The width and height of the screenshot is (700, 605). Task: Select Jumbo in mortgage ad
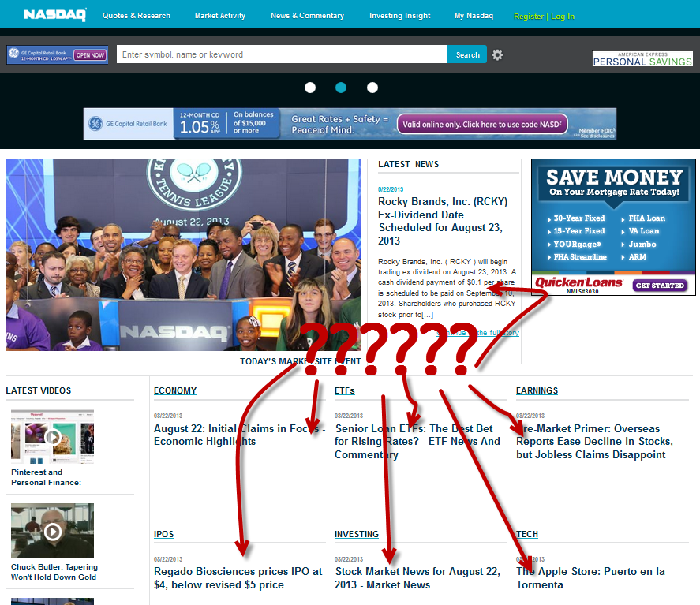pyautogui.click(x=642, y=244)
